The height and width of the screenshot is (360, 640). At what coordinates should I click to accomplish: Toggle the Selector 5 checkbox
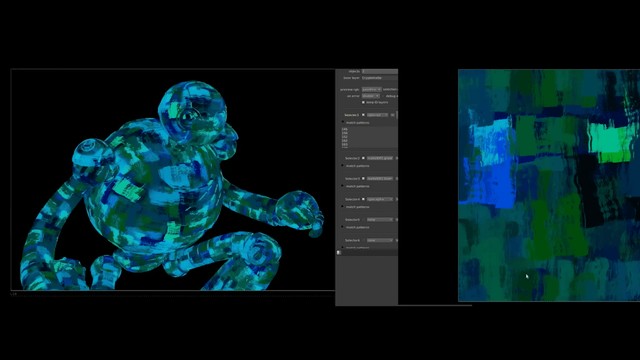[363, 220]
